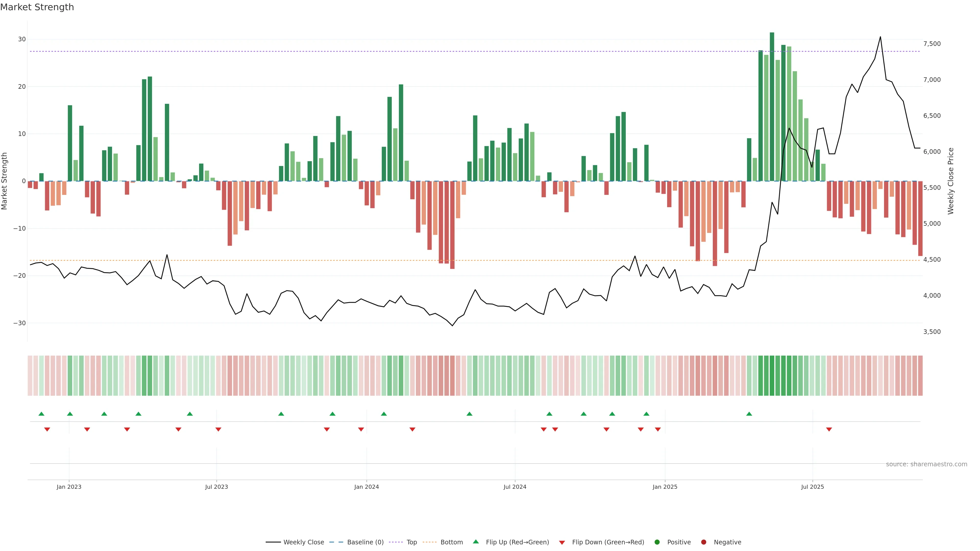
Task: Click the Flip Up green triangle legend icon
Action: pos(475,542)
